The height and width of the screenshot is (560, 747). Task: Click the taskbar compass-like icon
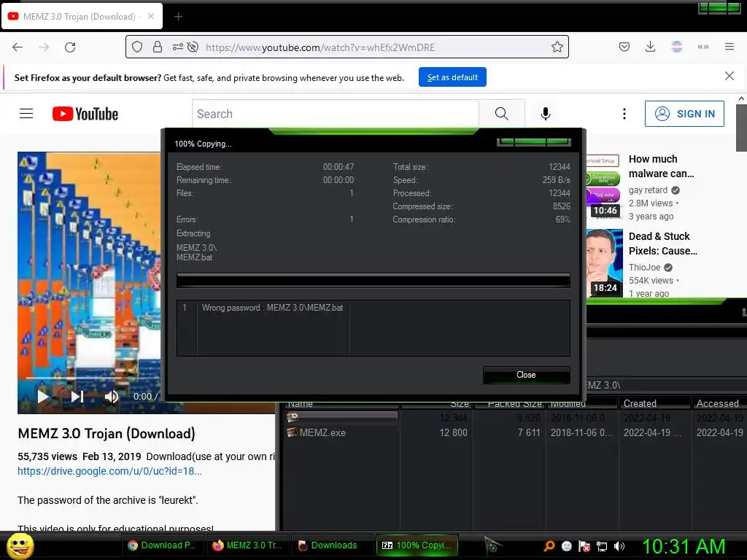492,545
